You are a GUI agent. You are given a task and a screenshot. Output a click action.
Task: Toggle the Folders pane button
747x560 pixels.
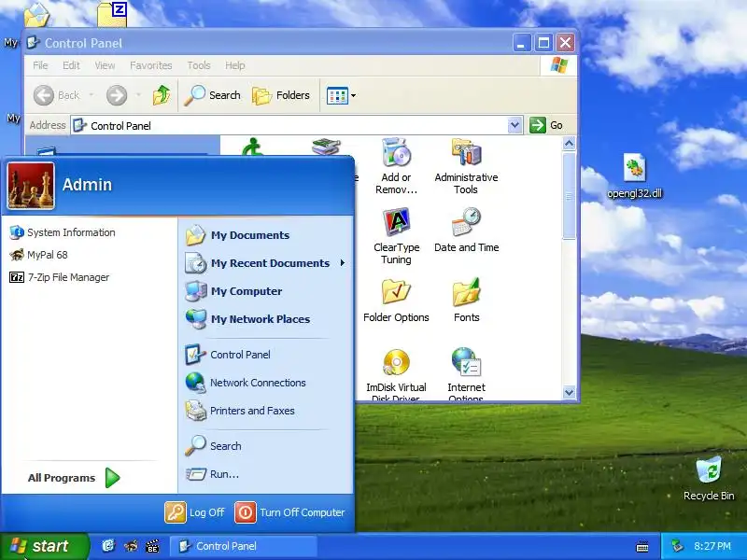(x=281, y=95)
